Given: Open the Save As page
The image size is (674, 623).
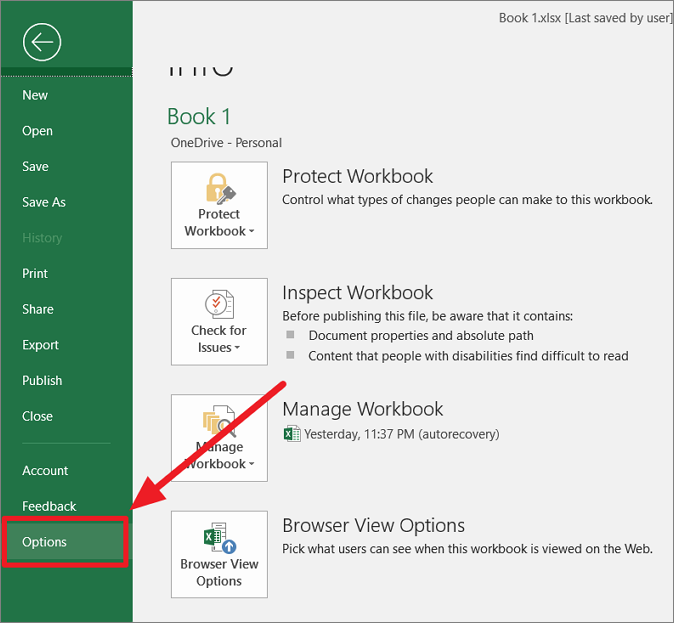Looking at the screenshot, I should [x=44, y=202].
